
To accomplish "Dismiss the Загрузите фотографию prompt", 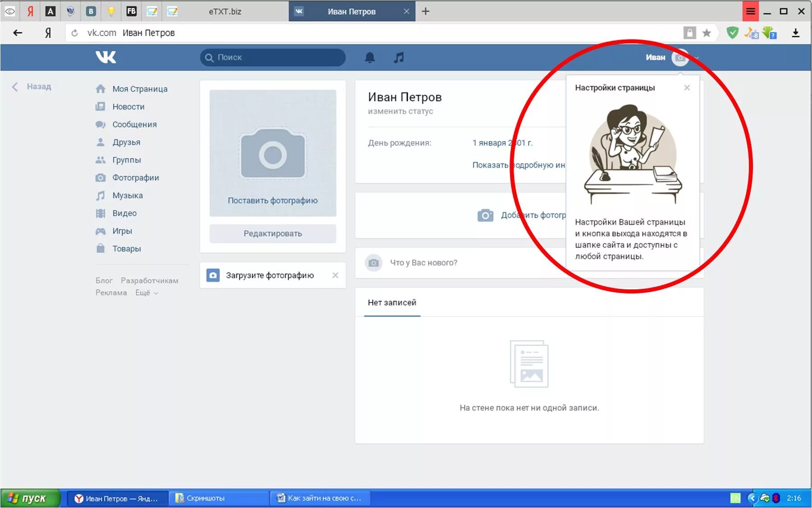I will (x=335, y=275).
